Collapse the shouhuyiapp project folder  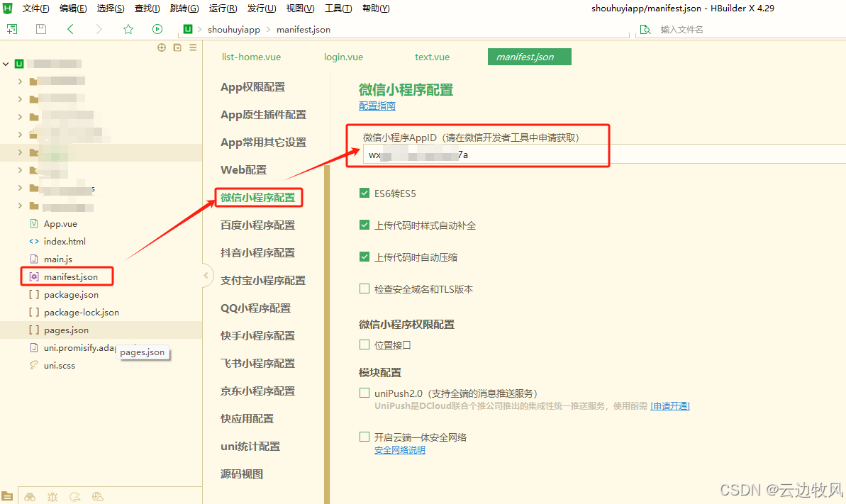pos(6,63)
